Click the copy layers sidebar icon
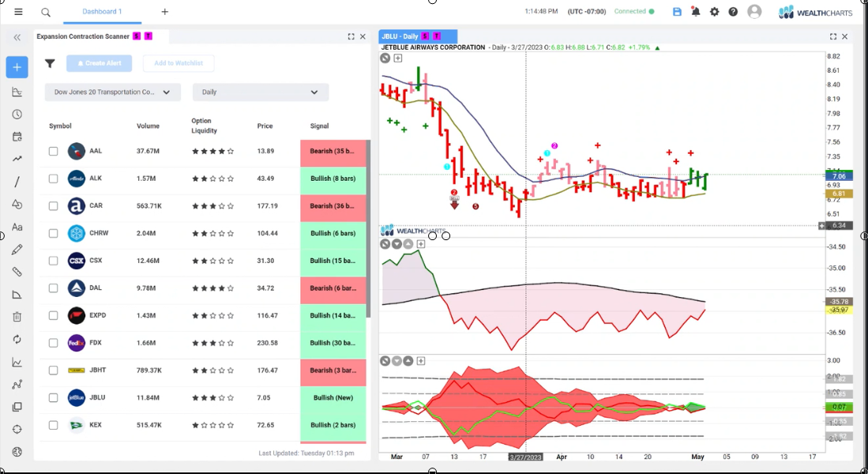The image size is (868, 474). (x=17, y=407)
